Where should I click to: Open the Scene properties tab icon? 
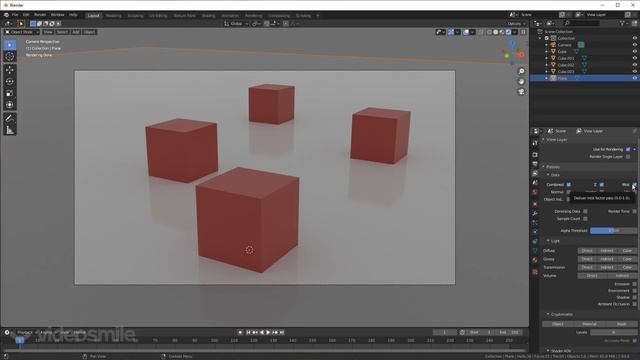[x=535, y=183]
